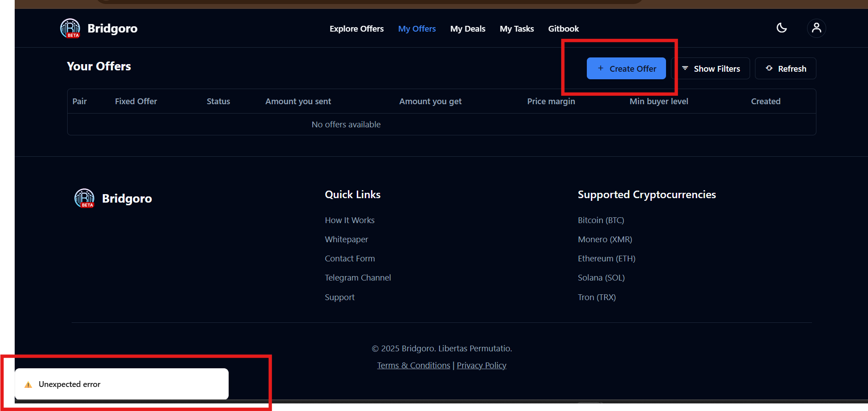This screenshot has height=411, width=868.
Task: Click the Pair column header
Action: coord(80,102)
